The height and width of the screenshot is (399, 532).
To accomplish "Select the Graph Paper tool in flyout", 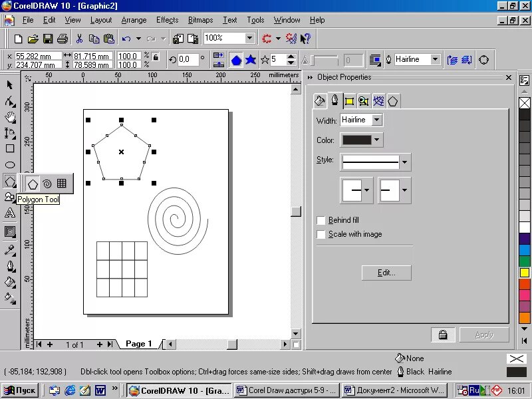I will [x=61, y=184].
